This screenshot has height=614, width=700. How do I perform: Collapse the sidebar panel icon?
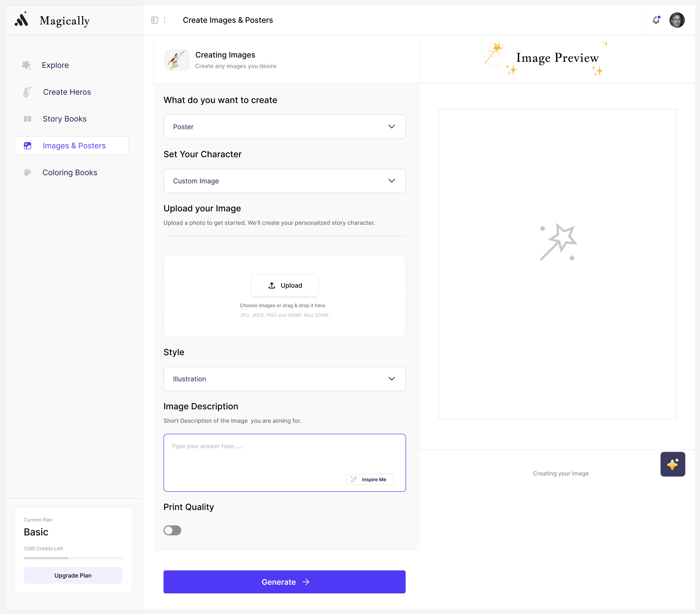click(154, 20)
